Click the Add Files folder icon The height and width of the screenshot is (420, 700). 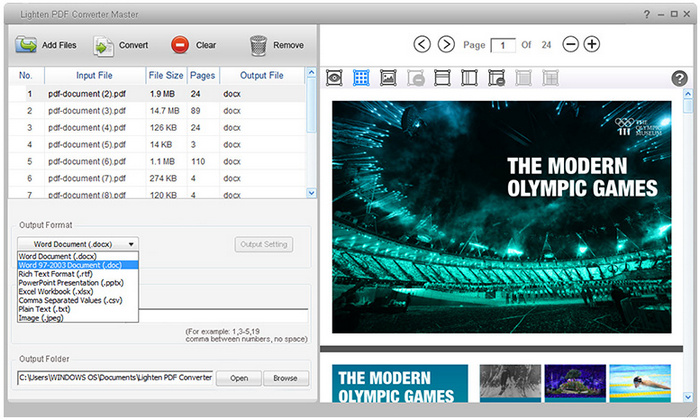click(25, 45)
